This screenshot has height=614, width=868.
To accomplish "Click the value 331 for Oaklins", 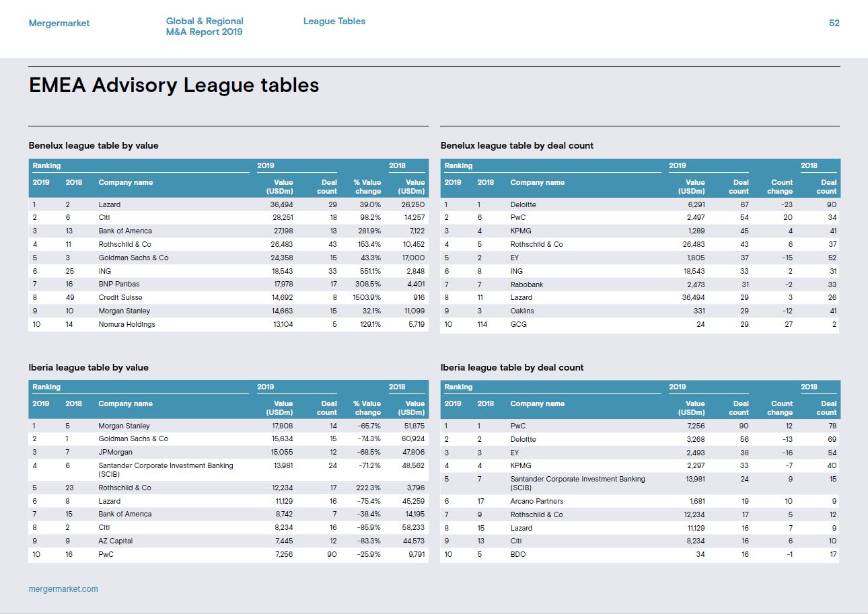I will pos(700,311).
